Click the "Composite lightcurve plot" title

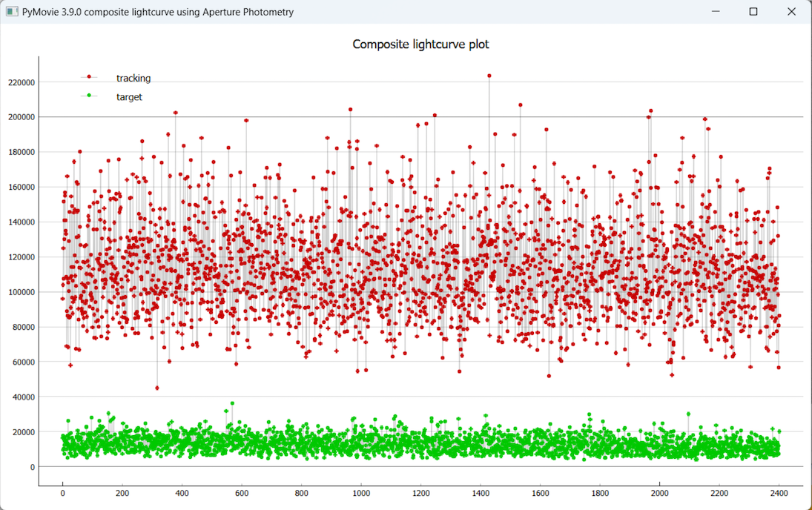coord(420,44)
